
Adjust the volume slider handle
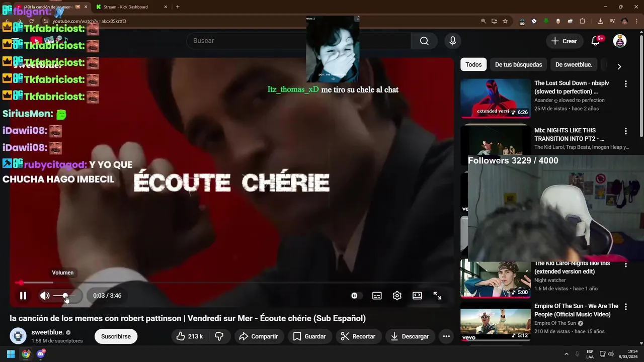[x=65, y=296]
